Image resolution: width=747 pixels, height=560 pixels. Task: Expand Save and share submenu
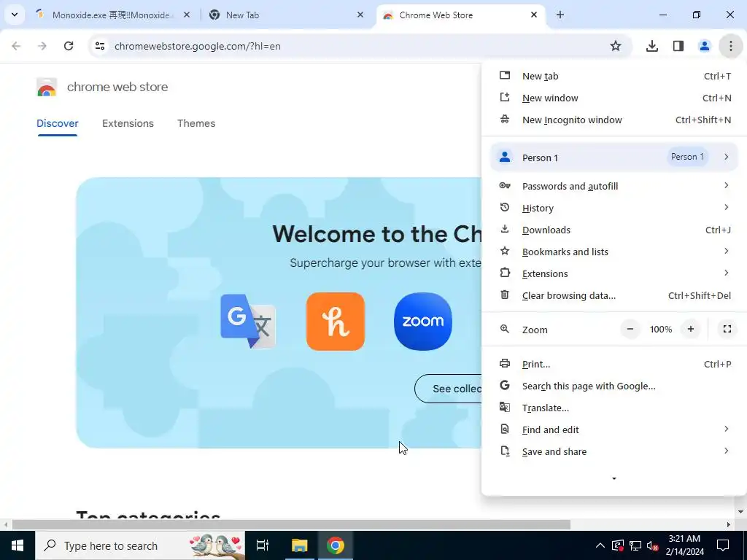[x=614, y=452]
